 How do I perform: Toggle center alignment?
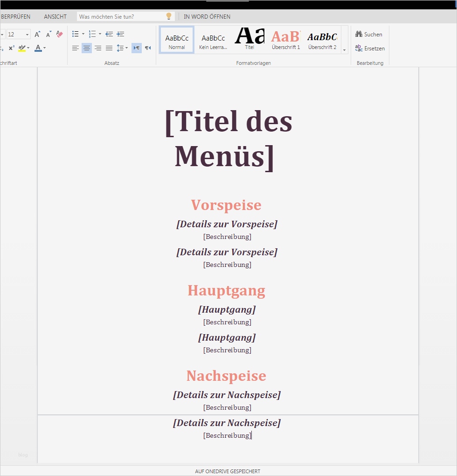point(87,48)
